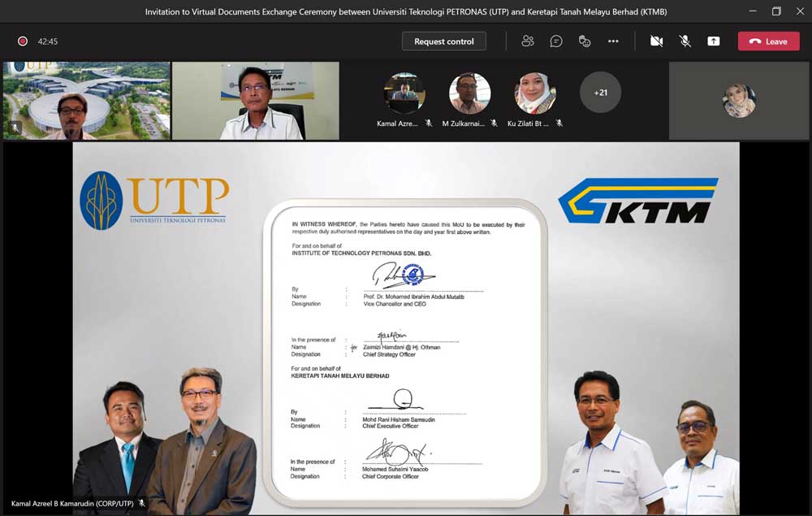Click the recording indicator dot
The width and height of the screenshot is (812, 516).
click(x=22, y=41)
